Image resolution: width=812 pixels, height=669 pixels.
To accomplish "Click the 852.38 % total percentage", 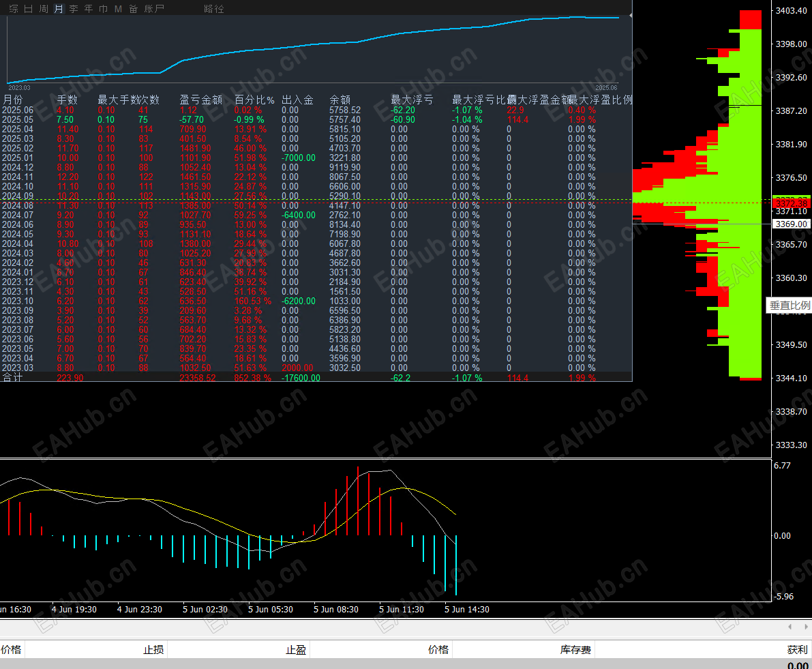I will [253, 378].
